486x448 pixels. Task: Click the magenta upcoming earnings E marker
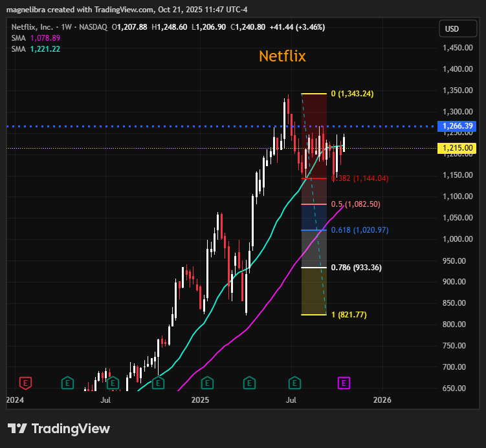(x=344, y=383)
